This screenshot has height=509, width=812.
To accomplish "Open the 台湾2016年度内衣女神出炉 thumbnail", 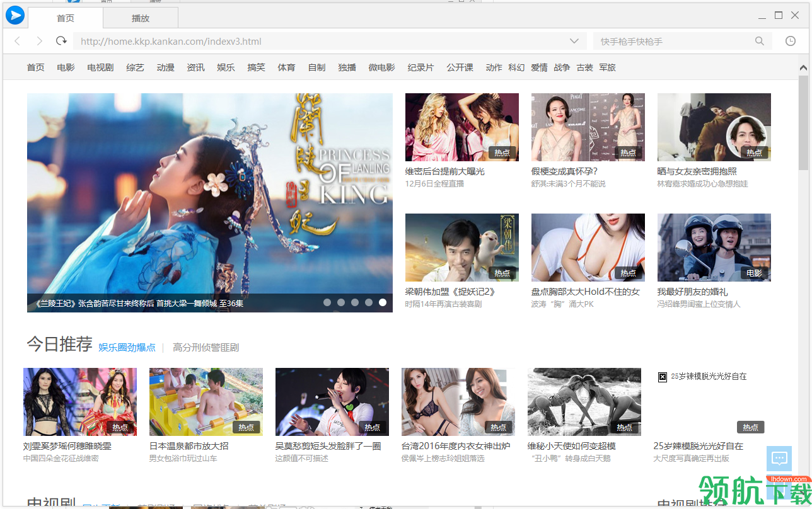I will coord(458,402).
